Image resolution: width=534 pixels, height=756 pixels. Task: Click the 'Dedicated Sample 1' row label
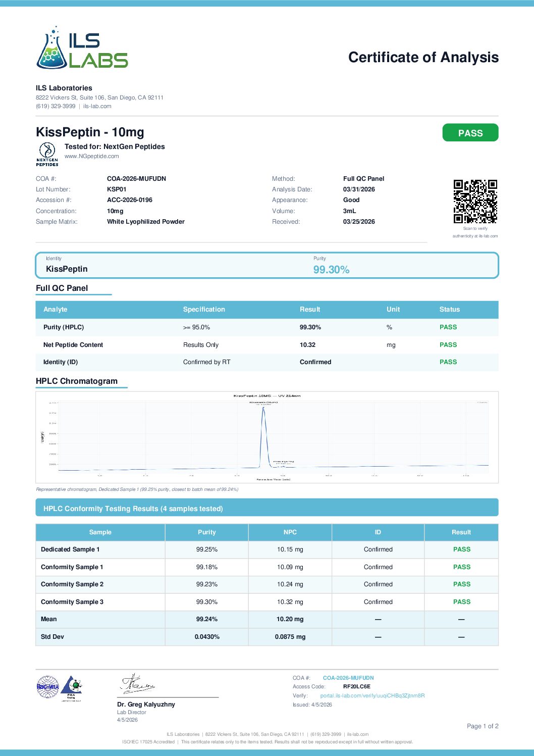coord(70,549)
